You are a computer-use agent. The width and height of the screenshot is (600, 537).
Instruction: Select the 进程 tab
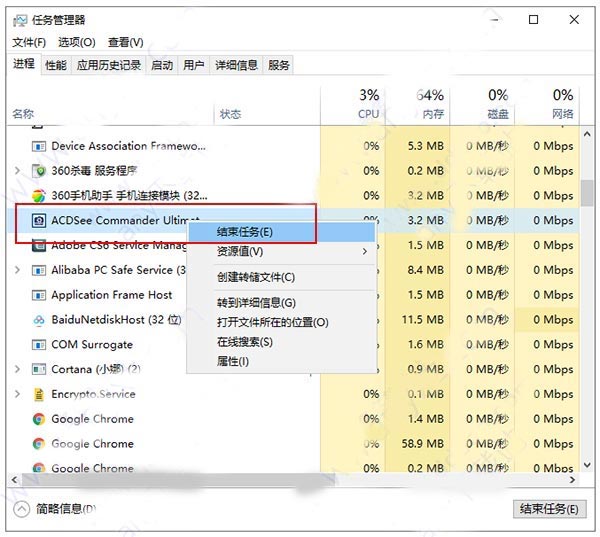24,64
